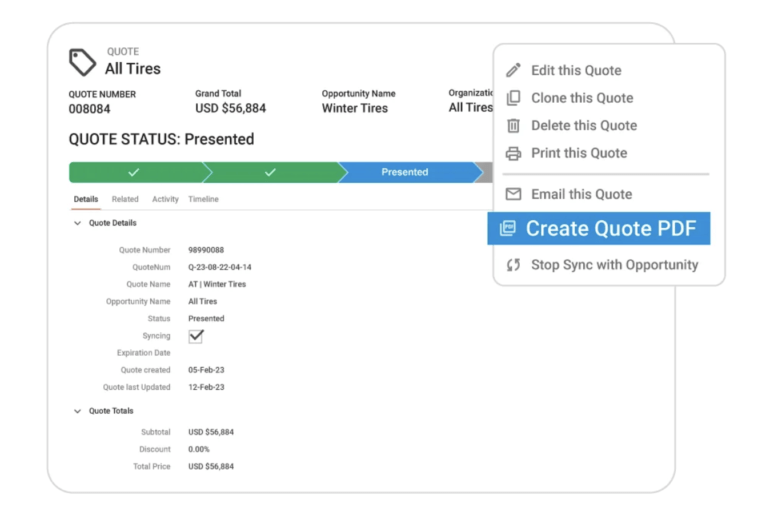This screenshot has width=770, height=516.
Task: Click the Presented stage in the status bar
Action: pos(405,172)
